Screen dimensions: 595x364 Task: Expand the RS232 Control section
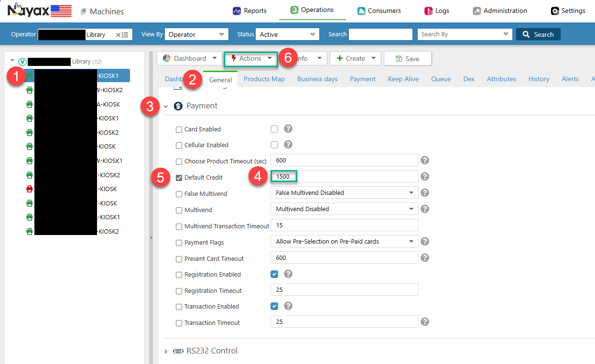(166, 352)
